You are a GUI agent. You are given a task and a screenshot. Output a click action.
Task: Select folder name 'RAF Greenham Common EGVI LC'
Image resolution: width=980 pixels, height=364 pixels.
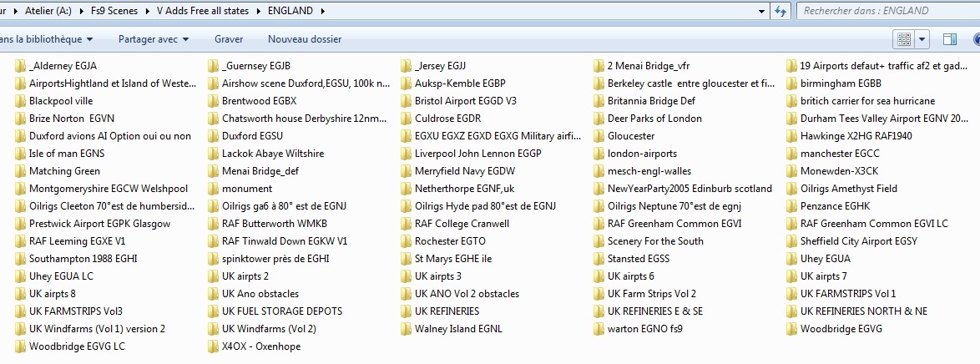click(x=874, y=223)
